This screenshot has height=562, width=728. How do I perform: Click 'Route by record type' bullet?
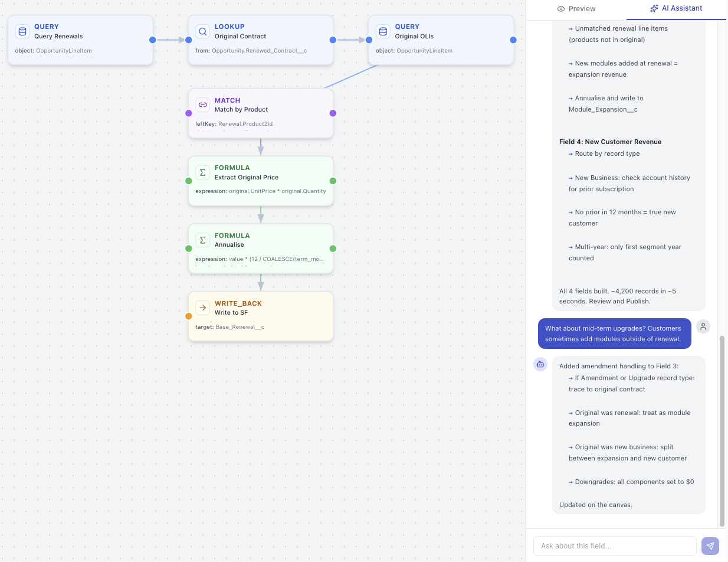coord(604,153)
